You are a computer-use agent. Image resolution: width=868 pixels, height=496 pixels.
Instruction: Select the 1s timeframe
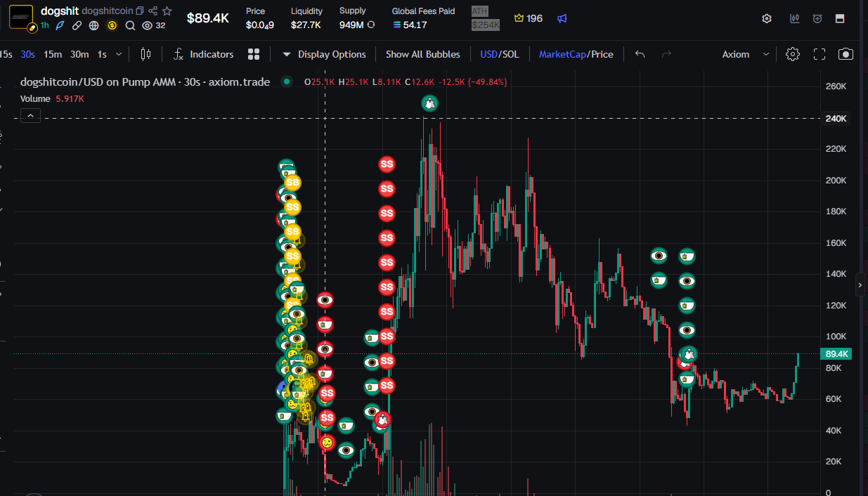pyautogui.click(x=102, y=54)
